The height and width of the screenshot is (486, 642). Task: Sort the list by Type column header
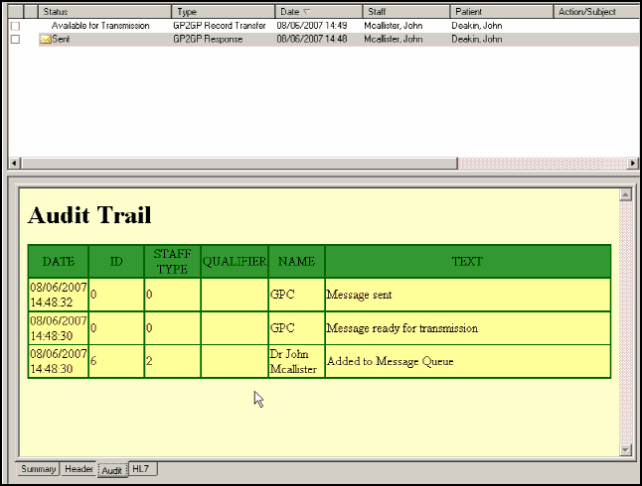point(223,11)
